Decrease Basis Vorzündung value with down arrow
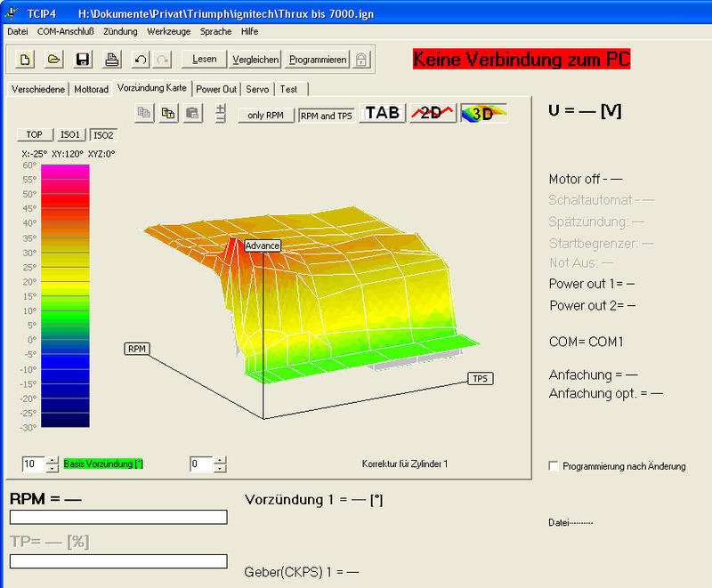This screenshot has height=588, width=712. [53, 468]
